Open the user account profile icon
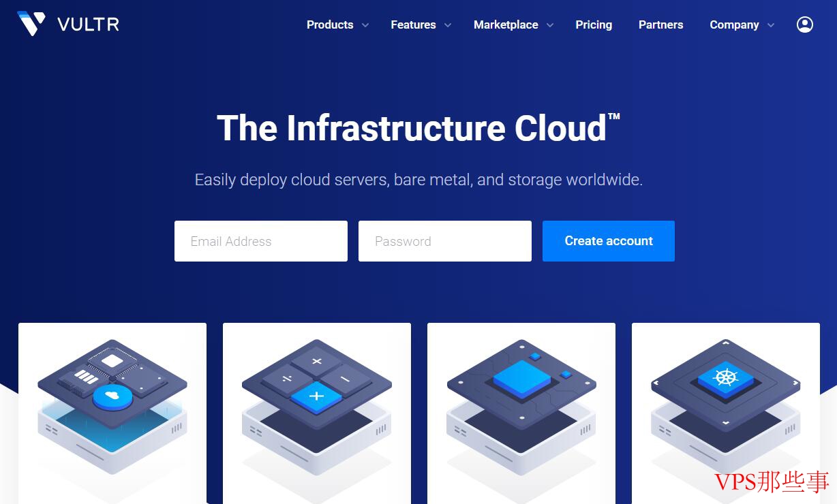Screen dimensions: 837x504 click(x=805, y=25)
